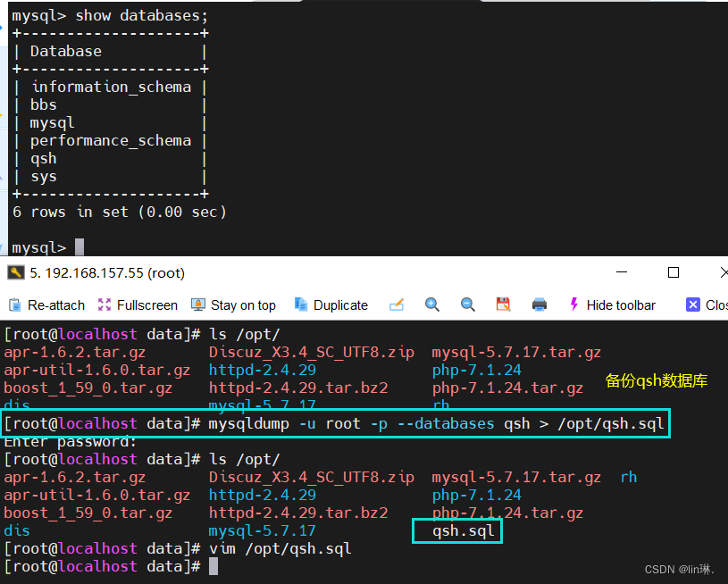This screenshot has width=728, height=584.
Task: Click the cursor at the final shell prompt
Action: [213, 566]
